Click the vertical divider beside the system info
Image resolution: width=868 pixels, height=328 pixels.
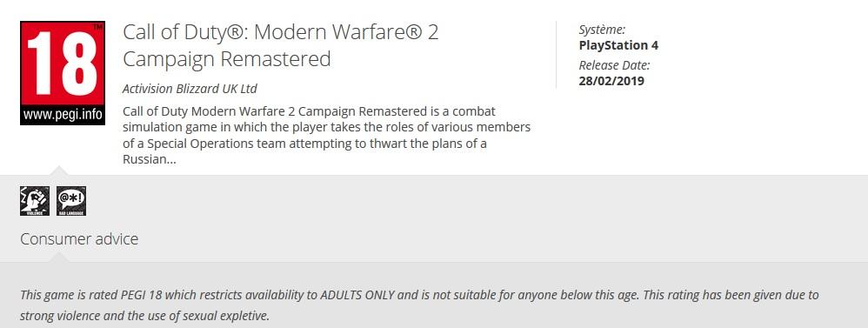556,54
